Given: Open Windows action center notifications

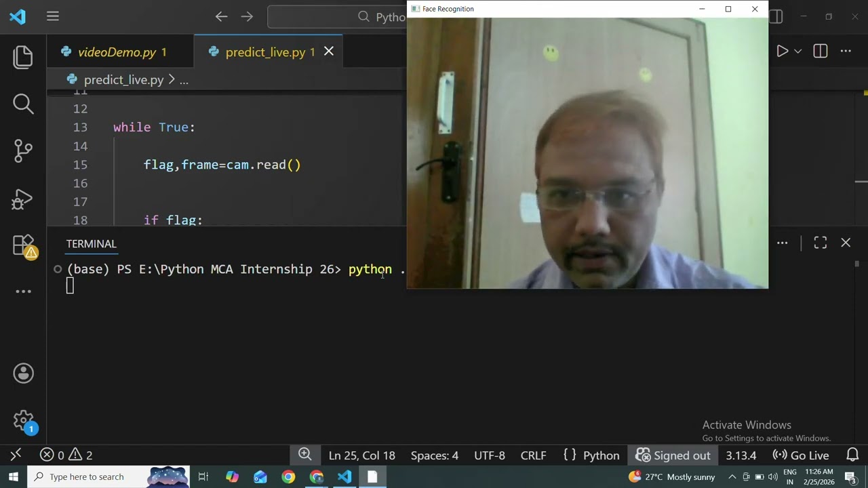Looking at the screenshot, I should pyautogui.click(x=850, y=476).
